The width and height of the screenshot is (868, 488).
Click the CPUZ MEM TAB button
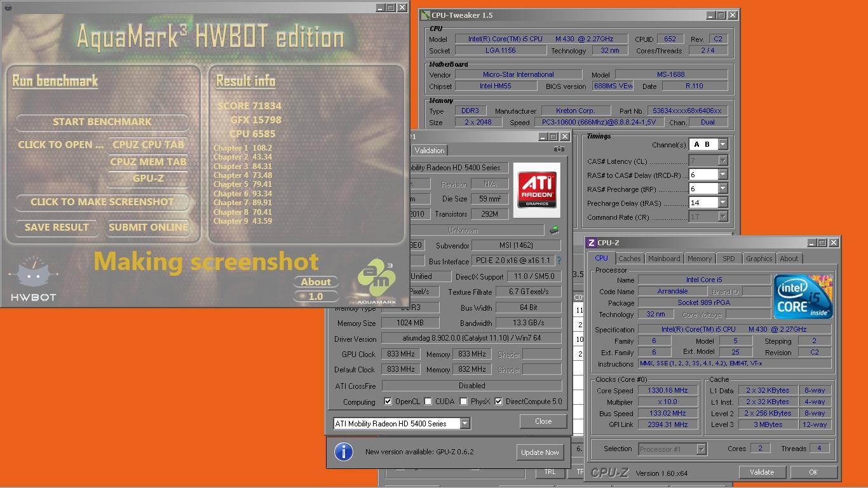tap(149, 161)
